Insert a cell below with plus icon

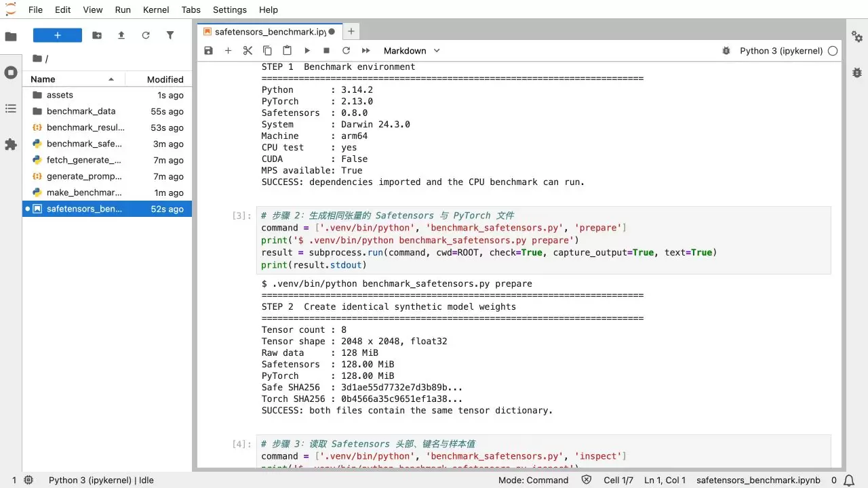228,51
